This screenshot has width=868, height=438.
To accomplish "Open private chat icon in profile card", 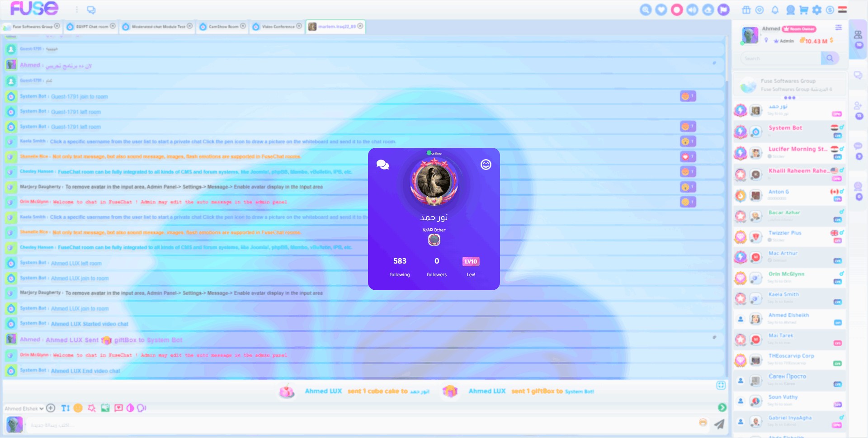I will 382,165.
